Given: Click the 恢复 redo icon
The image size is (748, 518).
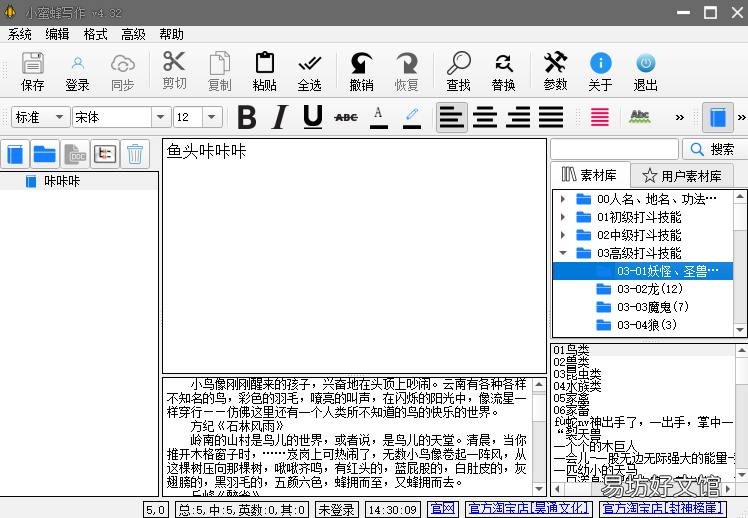Looking at the screenshot, I should tap(406, 71).
